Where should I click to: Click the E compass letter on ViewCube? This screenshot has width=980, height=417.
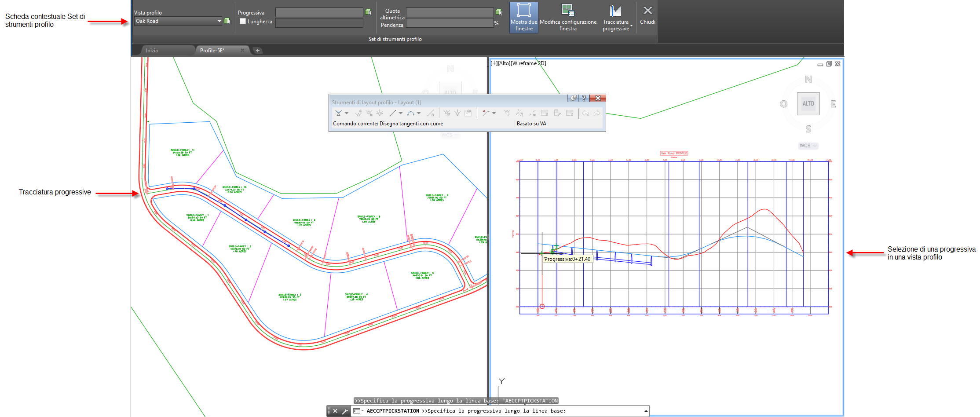coord(833,104)
